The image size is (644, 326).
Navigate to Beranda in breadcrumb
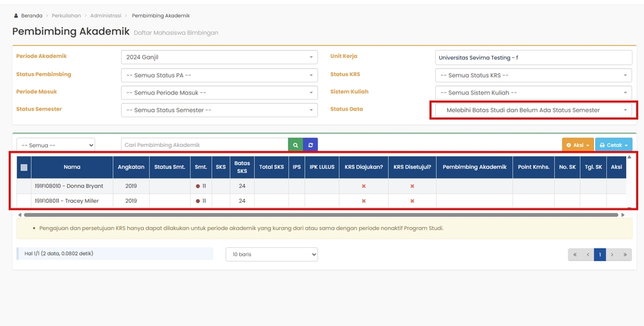pos(31,15)
